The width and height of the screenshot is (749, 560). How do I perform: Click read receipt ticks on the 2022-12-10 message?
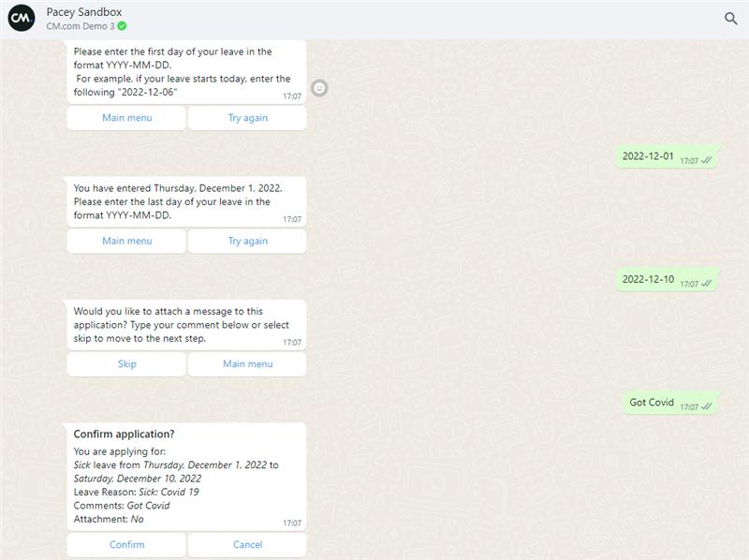coord(707,283)
